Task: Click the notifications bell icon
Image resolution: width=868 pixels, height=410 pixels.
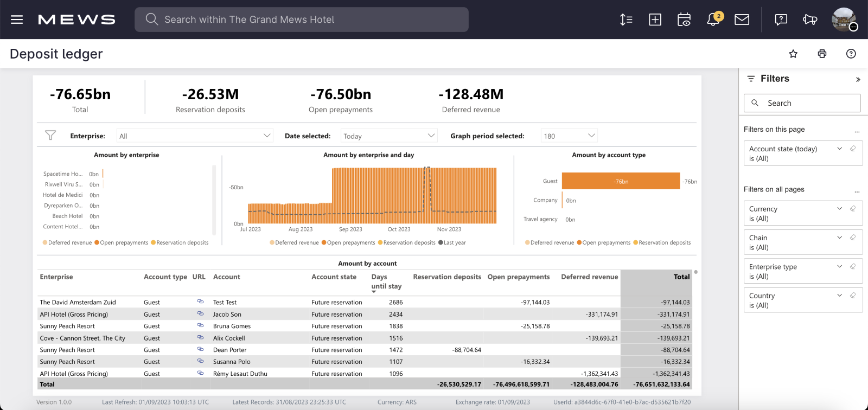Action: [x=713, y=20]
